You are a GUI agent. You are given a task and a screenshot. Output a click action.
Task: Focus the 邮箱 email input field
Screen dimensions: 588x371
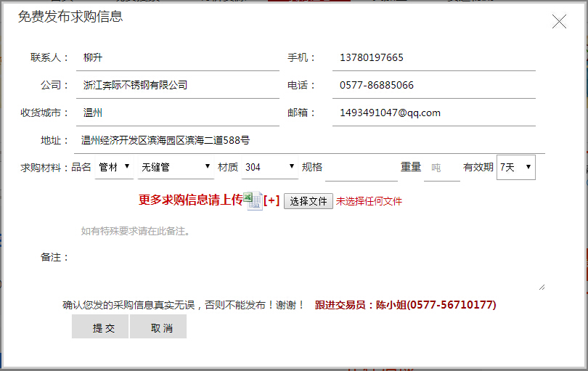click(433, 113)
